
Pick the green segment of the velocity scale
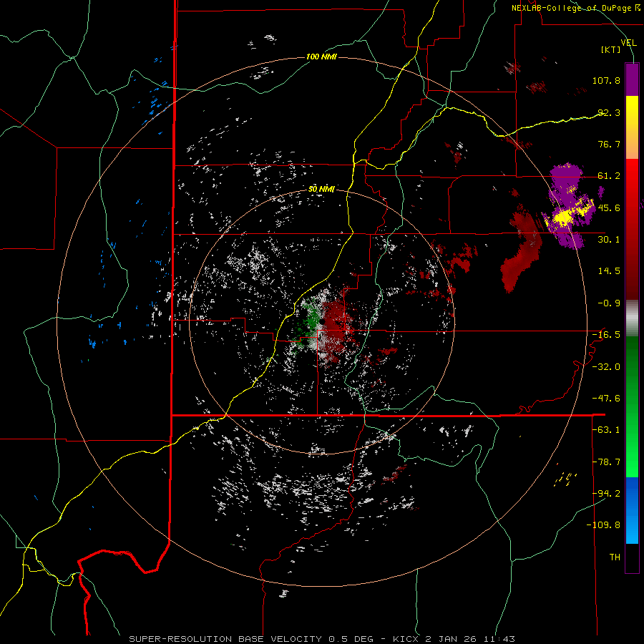click(x=632, y=406)
